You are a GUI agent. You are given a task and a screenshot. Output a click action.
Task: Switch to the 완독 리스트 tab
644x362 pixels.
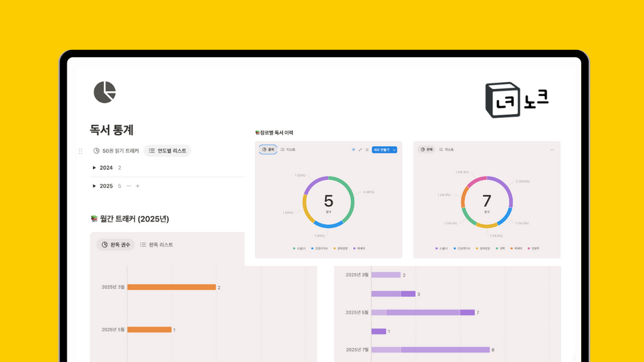click(156, 245)
